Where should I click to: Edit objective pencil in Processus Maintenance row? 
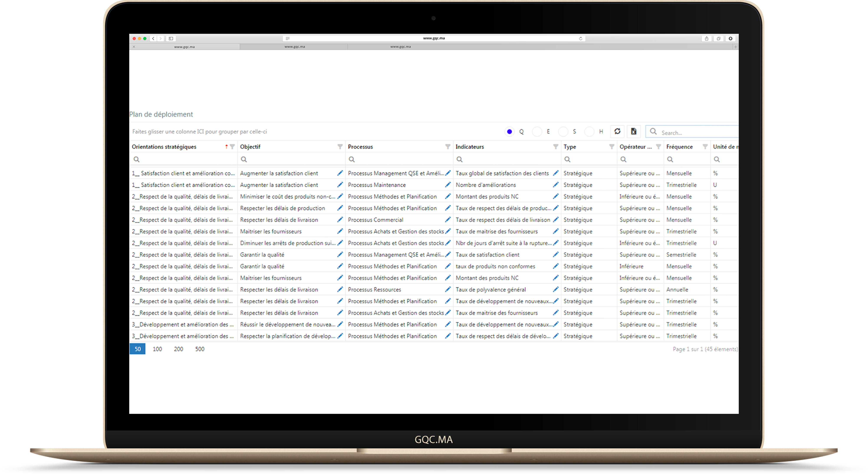point(340,184)
